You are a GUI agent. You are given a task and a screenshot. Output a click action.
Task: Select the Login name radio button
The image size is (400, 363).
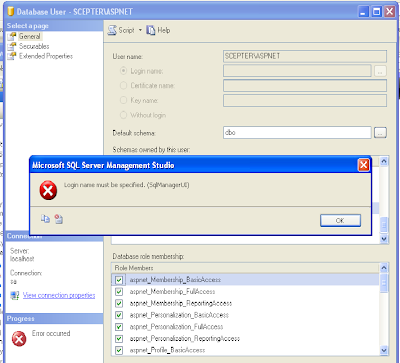[x=123, y=71]
